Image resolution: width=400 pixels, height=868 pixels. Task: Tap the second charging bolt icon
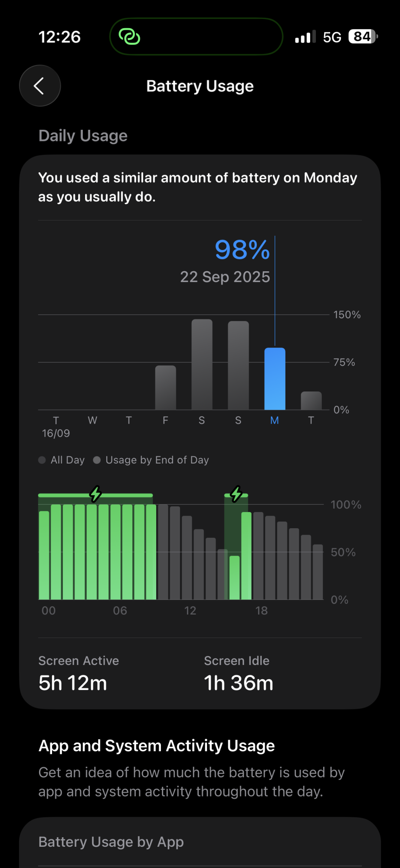point(236,493)
